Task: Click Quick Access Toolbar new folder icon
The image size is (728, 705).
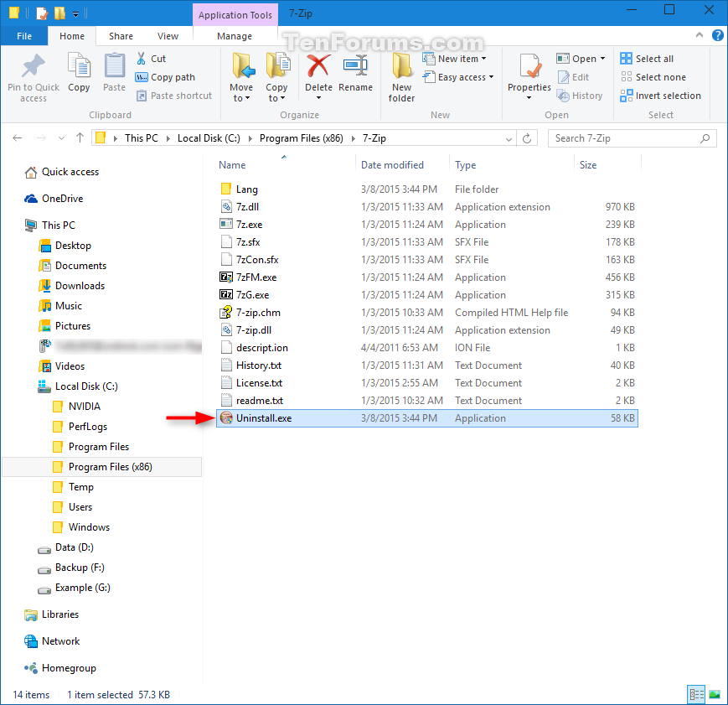Action: 59,13
